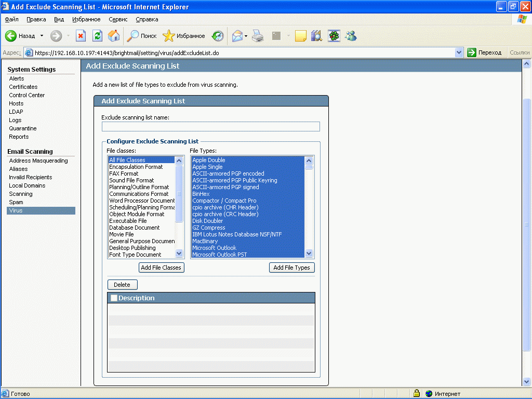Image resolution: width=532 pixels, height=399 pixels.
Task: Refresh the page using the toolbar icon
Action: pyautogui.click(x=97, y=36)
